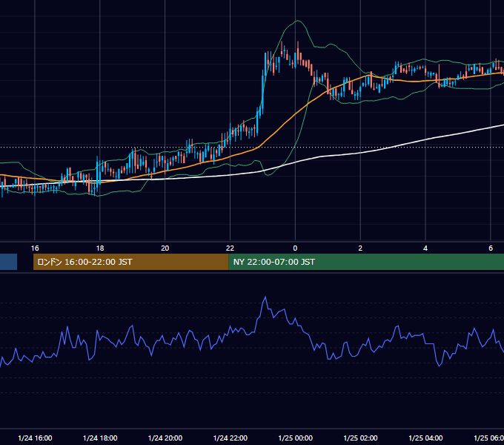Image resolution: width=504 pixels, height=445 pixels.
Task: Click the 1/24 16:00 date label
Action: 35,438
